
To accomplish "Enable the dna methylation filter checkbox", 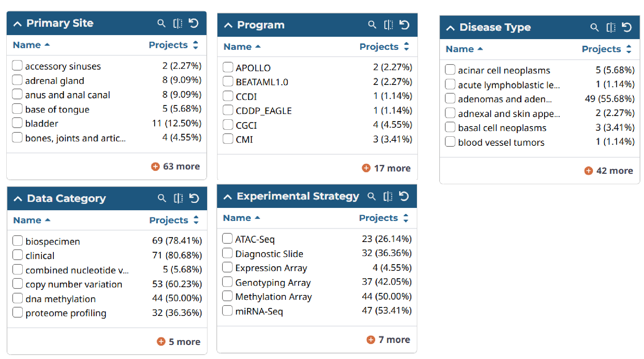I will click(18, 298).
